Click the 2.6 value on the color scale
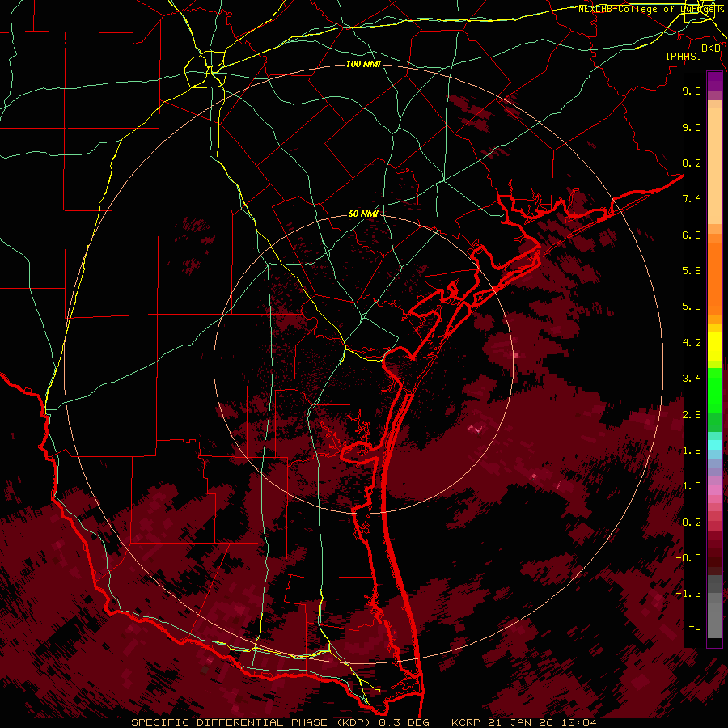This screenshot has width=728, height=728. tap(692, 415)
